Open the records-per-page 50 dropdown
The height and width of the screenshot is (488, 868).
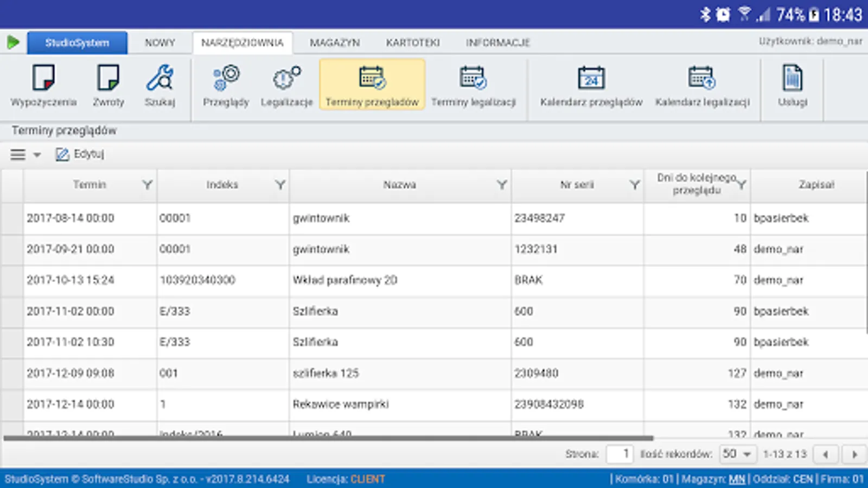[x=737, y=454]
